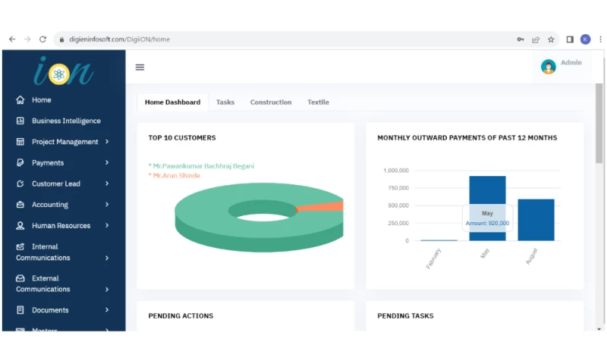607x364 pixels.
Task: Click the External Communications envelope icon
Action: click(20, 278)
